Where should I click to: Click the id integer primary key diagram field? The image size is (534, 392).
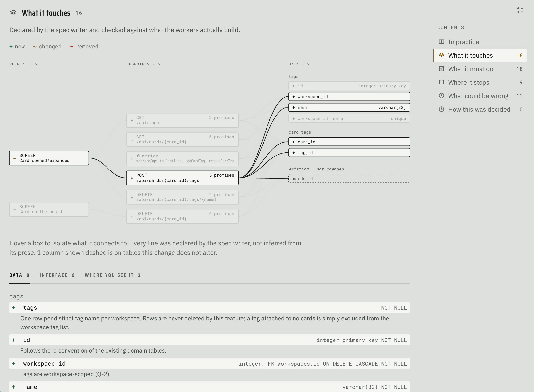[349, 86]
